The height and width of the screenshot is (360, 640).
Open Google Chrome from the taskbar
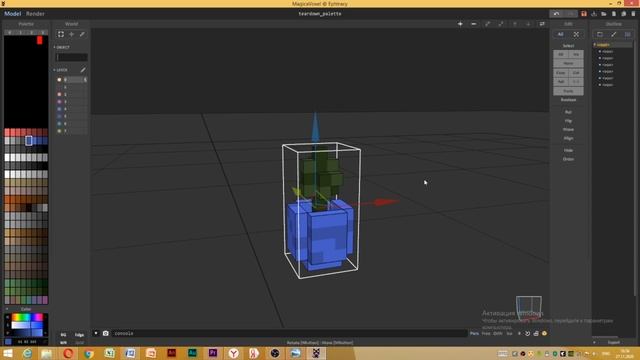(89, 353)
